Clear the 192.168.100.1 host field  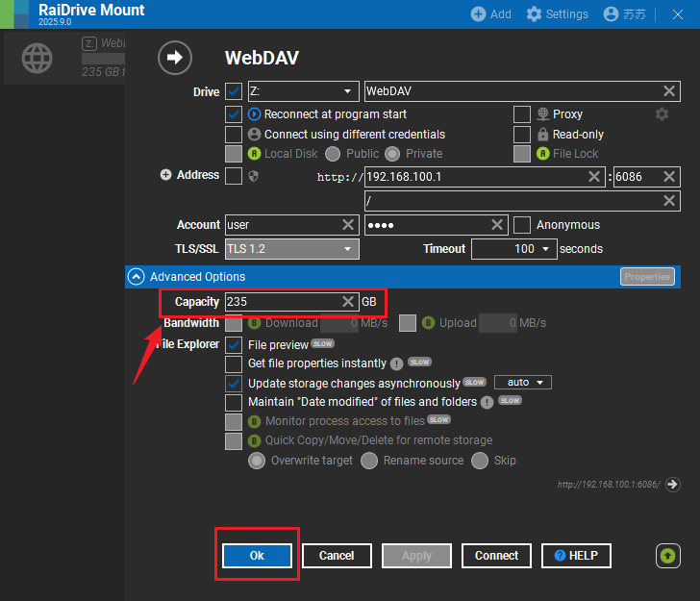(594, 176)
